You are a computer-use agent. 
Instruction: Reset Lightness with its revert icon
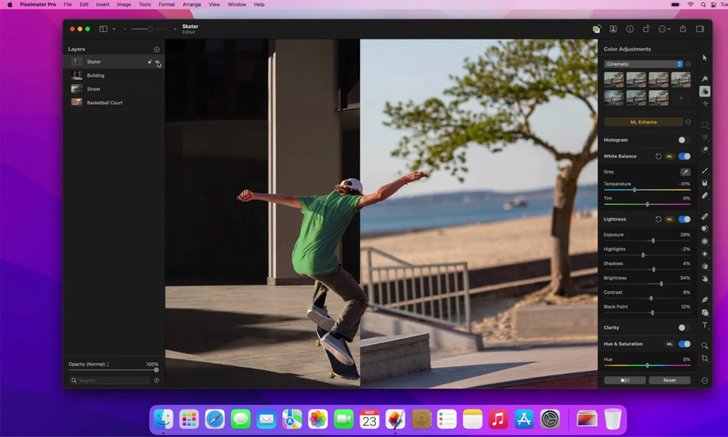(x=658, y=219)
